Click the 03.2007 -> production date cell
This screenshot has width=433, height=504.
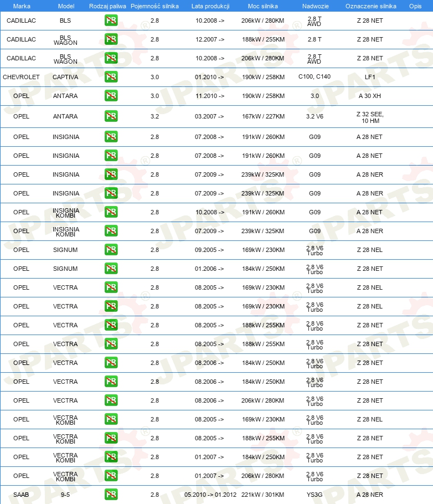(209, 116)
